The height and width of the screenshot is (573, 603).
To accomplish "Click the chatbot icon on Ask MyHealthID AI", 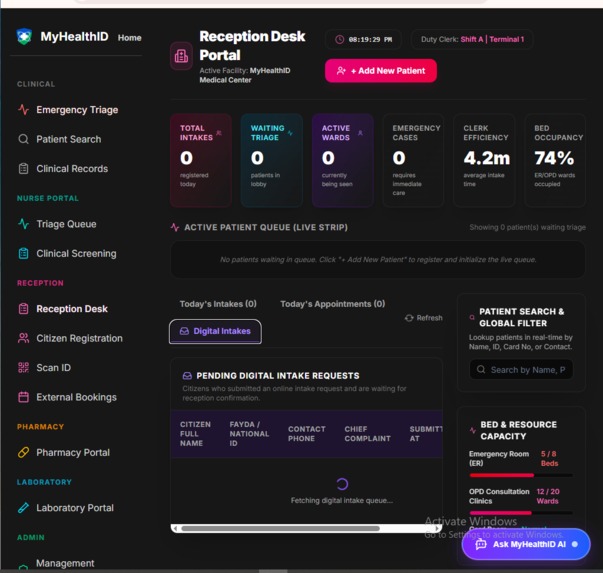I will click(481, 544).
